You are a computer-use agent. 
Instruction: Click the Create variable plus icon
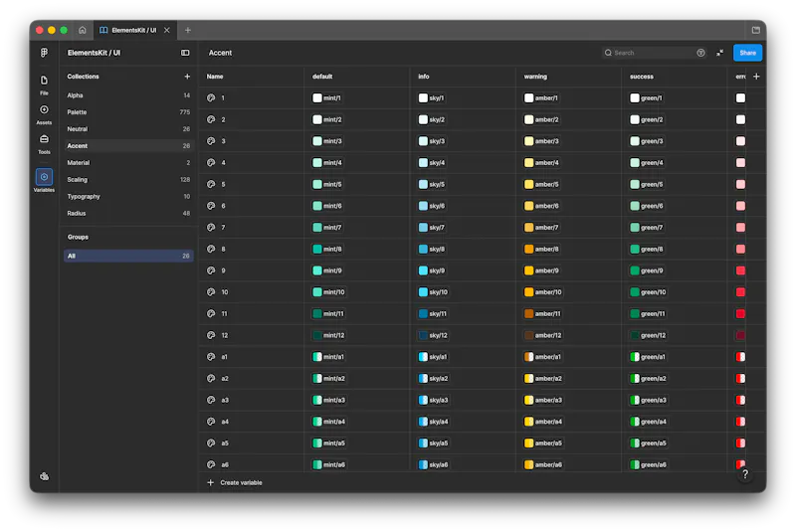tap(211, 483)
